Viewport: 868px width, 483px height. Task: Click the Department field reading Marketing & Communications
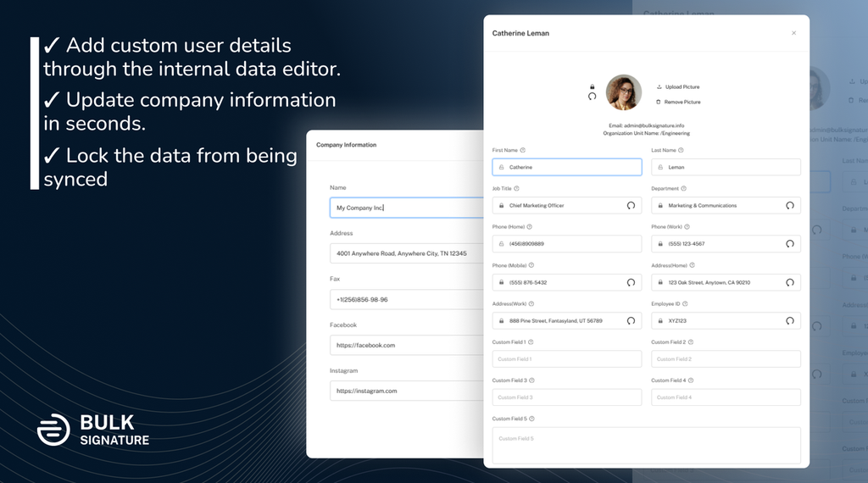726,205
